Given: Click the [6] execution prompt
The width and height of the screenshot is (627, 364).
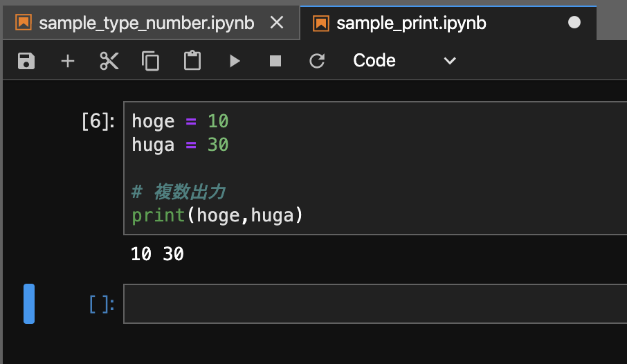Looking at the screenshot, I should pos(98,121).
